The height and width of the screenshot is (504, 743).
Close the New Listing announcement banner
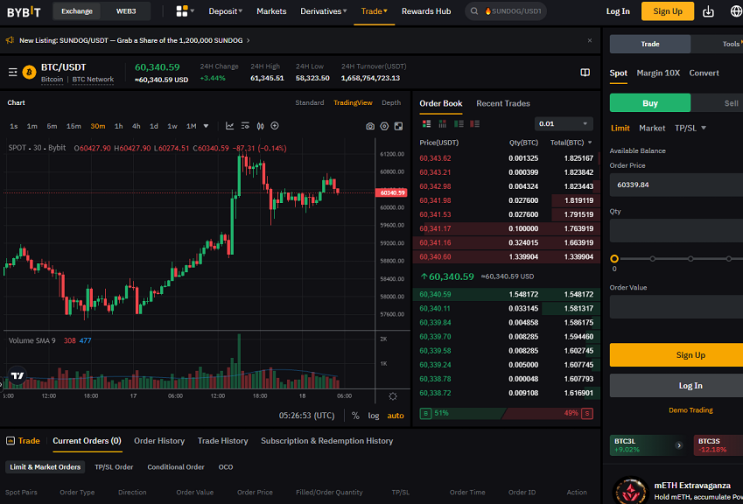tap(589, 40)
